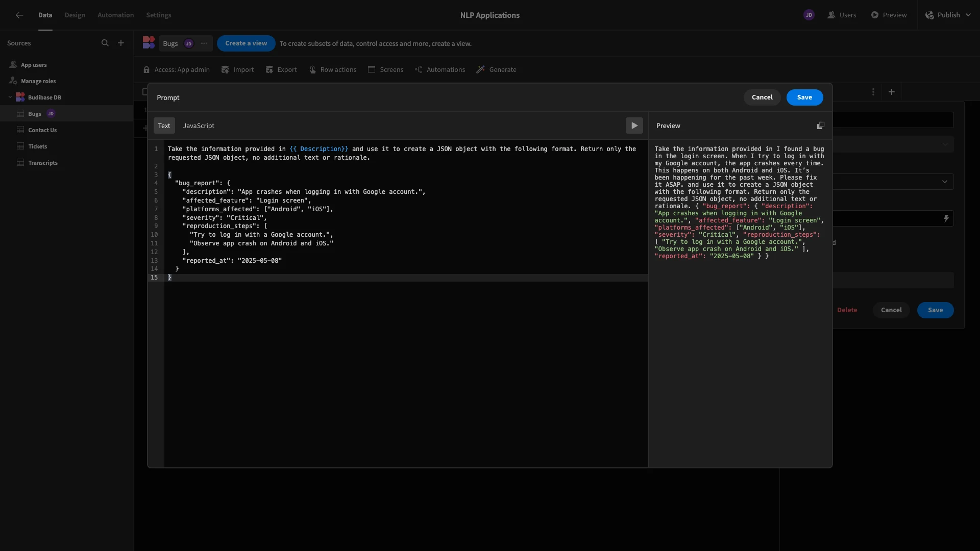Screen dimensions: 980x551
Task: Run the prompt with play button
Action: (x=634, y=126)
